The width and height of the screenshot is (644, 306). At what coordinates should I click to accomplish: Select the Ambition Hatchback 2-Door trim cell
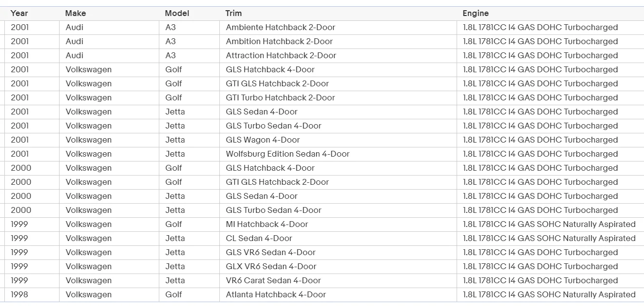[279, 42]
